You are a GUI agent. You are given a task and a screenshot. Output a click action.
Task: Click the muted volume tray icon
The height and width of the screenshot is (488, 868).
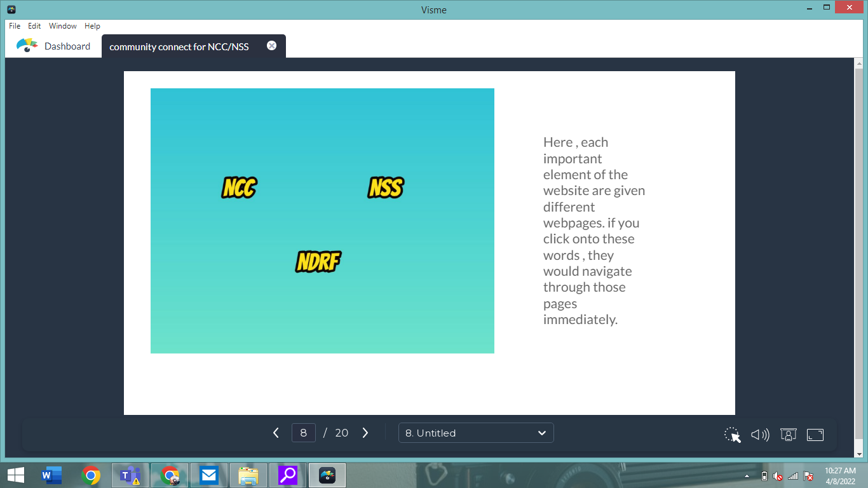click(778, 476)
